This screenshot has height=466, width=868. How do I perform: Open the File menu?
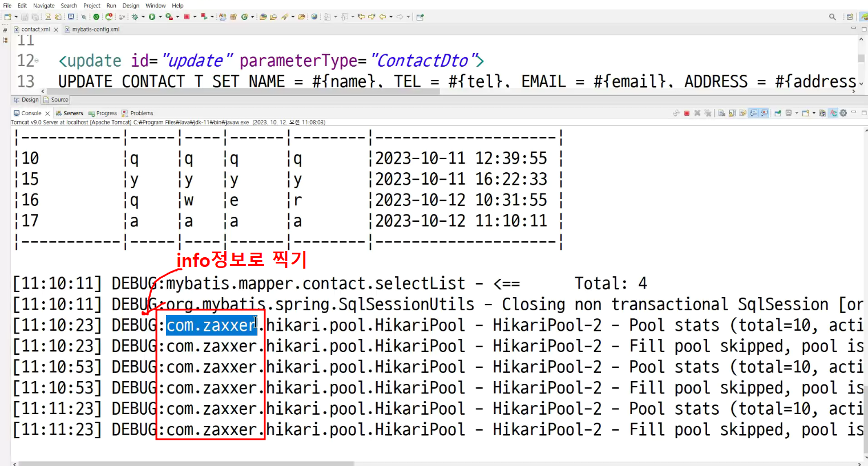(7, 6)
